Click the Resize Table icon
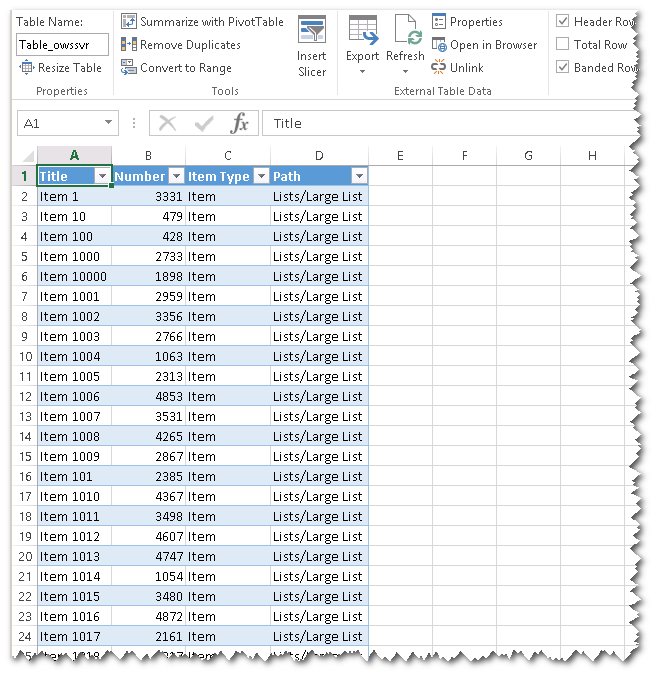 point(26,67)
